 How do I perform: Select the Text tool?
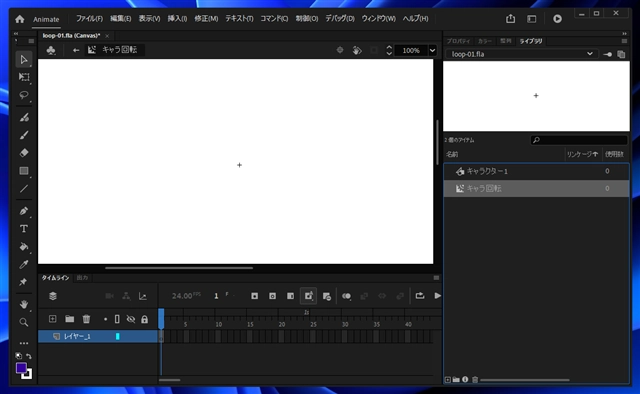(x=24, y=229)
